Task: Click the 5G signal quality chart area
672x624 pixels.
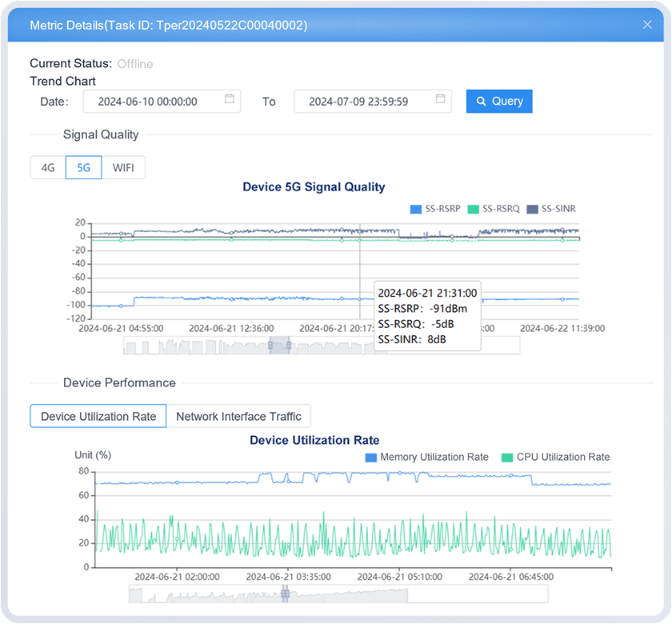Action: pos(240,272)
